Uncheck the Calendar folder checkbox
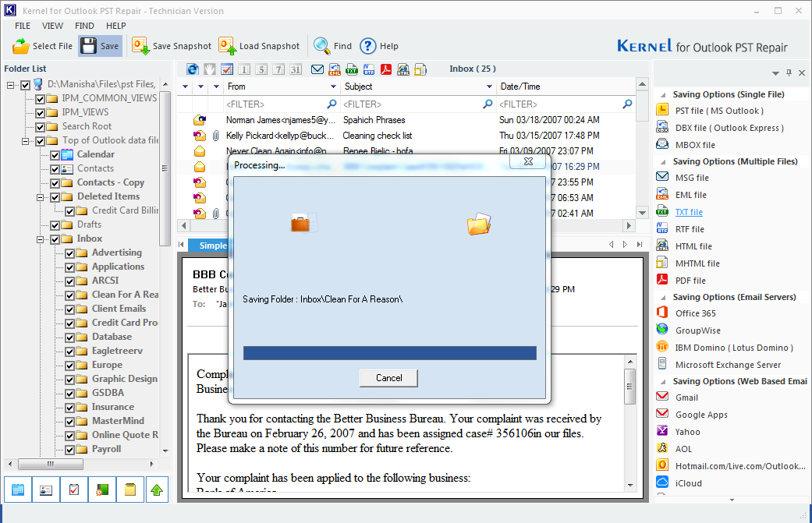The height and width of the screenshot is (523, 812). 55,154
